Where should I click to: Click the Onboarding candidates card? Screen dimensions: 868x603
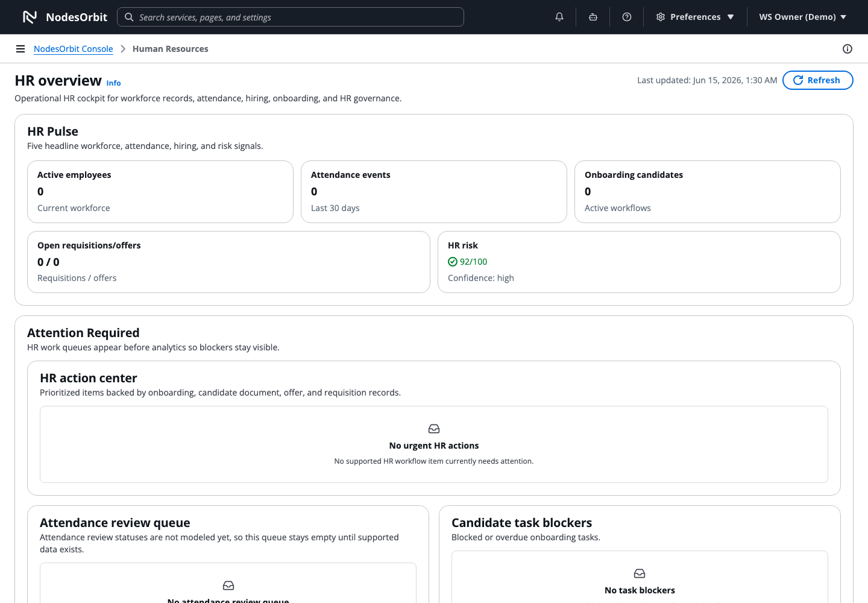tap(708, 192)
